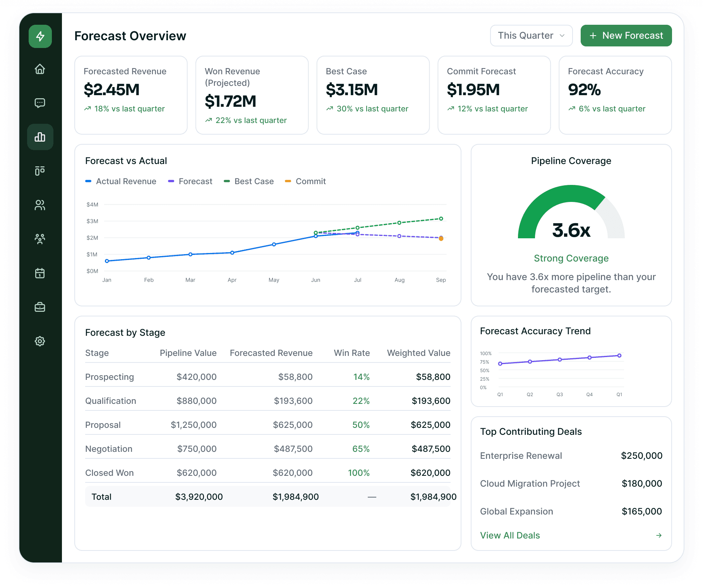The image size is (703, 588).
Task: Click the Qualification stage row label
Action: tap(111, 401)
